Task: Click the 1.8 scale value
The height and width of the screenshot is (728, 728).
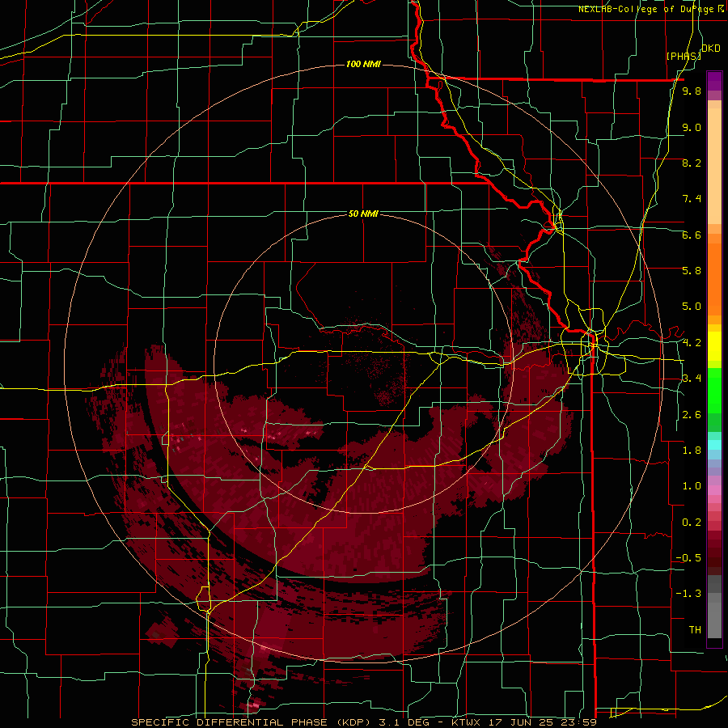Action: (x=692, y=450)
